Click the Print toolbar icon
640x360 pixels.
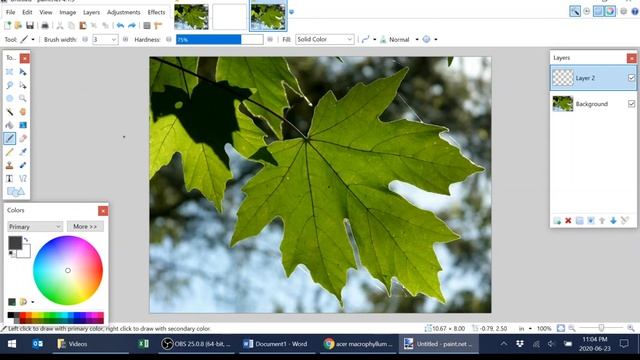[x=45, y=26]
